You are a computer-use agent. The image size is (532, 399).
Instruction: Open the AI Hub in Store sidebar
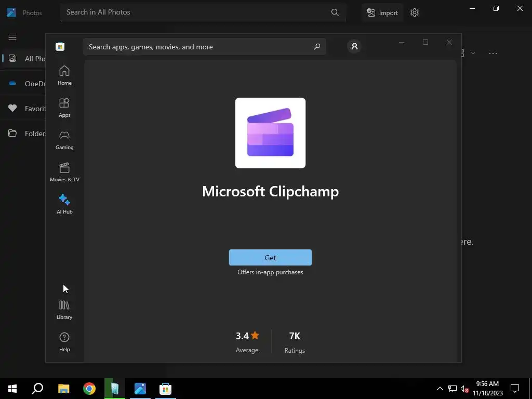point(64,204)
